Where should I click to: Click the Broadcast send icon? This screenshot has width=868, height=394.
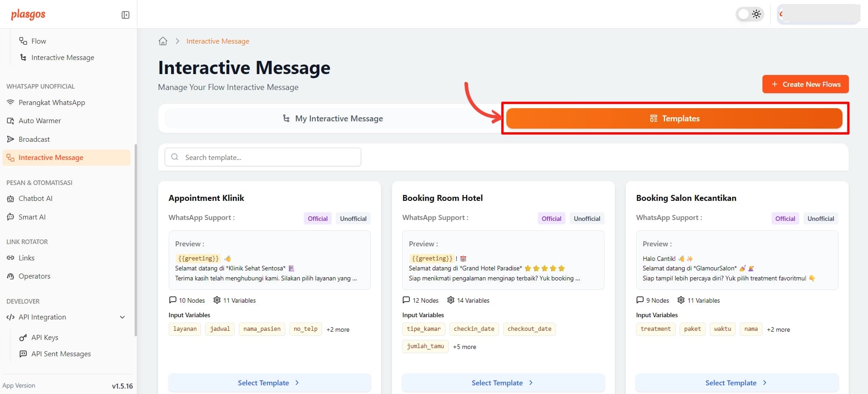coord(10,139)
